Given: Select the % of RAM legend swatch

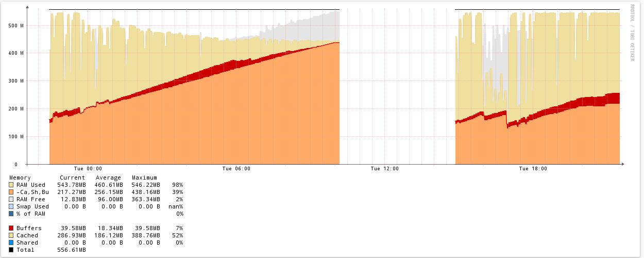Looking at the screenshot, I should (11, 214).
